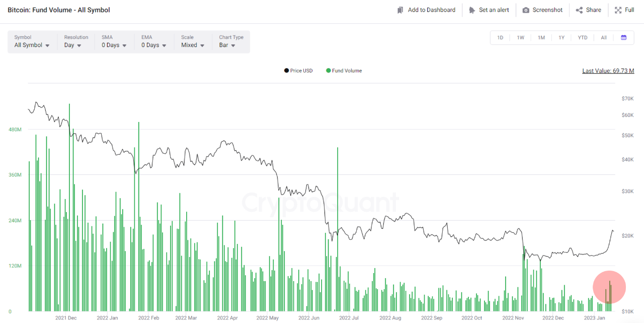Click the Last Value 69.73 M link
The image size is (644, 323).
[608, 71]
